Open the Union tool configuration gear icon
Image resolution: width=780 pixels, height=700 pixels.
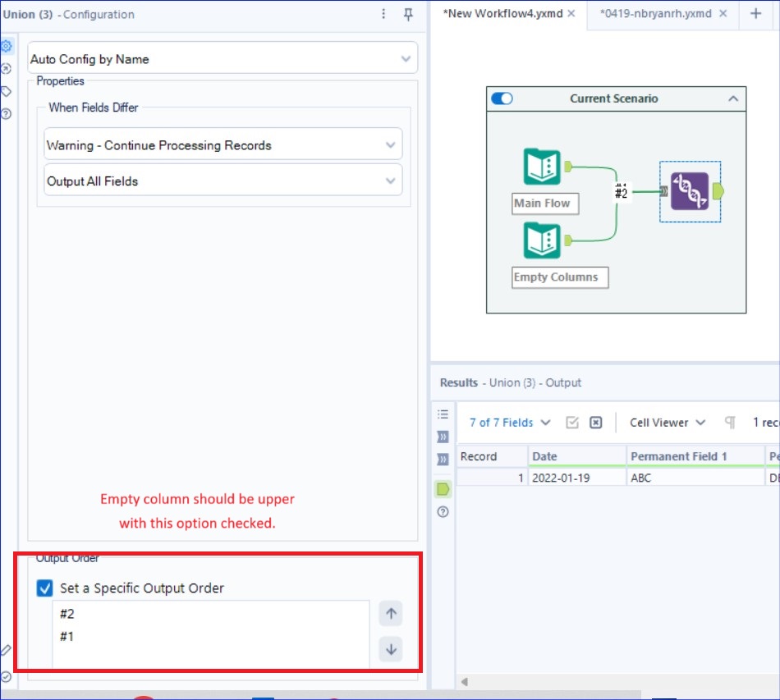tap(7, 47)
